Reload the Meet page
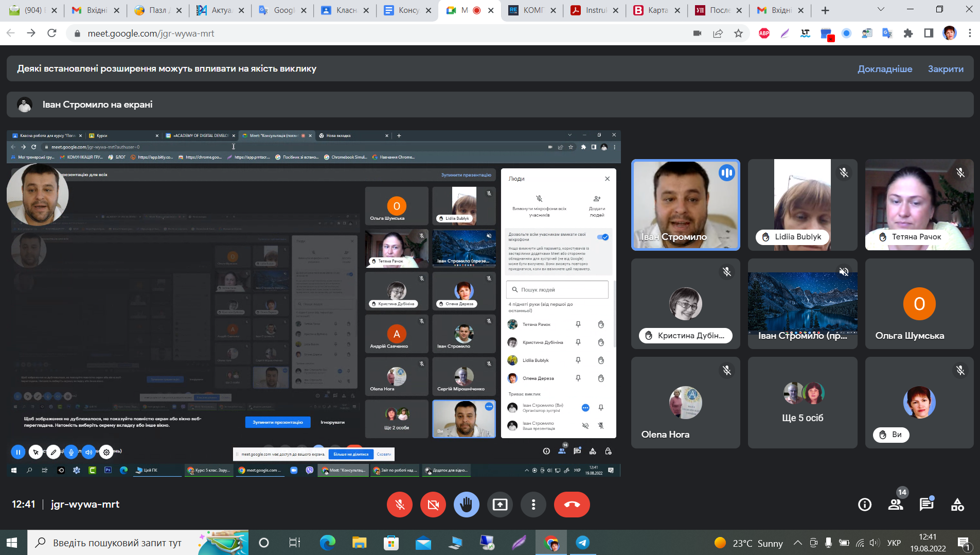980x555 pixels. click(x=51, y=33)
